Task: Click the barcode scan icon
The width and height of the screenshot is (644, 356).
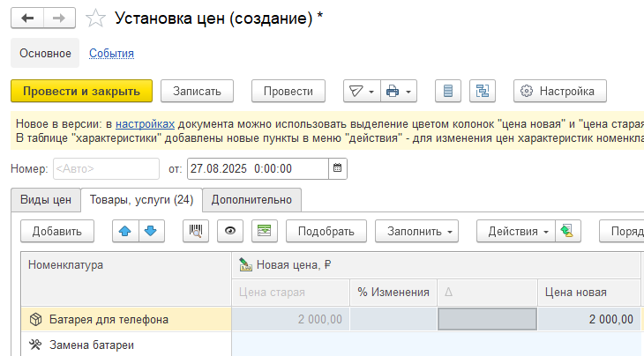Action: click(x=196, y=231)
